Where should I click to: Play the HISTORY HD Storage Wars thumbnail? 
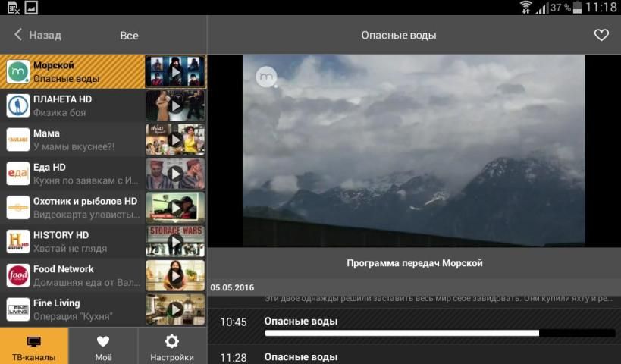point(175,241)
